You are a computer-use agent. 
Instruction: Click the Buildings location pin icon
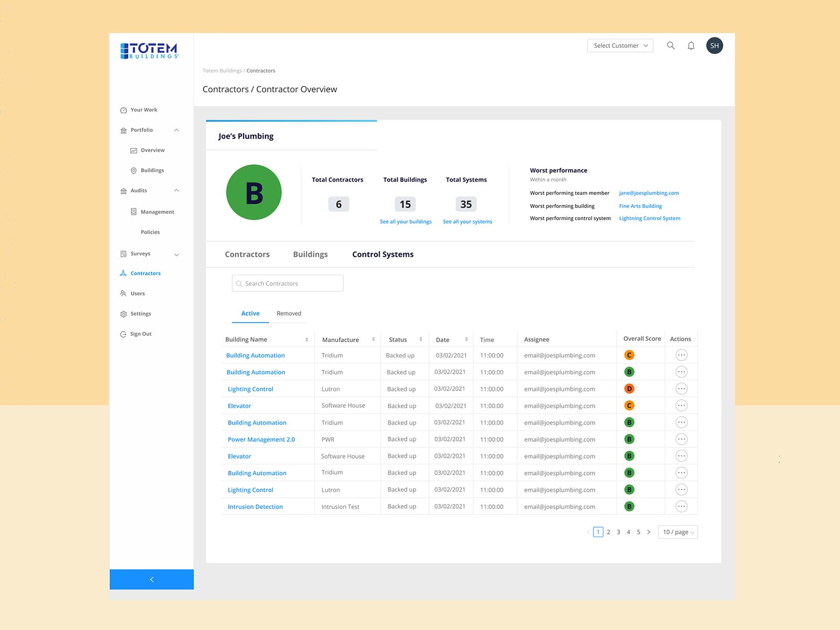pyautogui.click(x=133, y=171)
